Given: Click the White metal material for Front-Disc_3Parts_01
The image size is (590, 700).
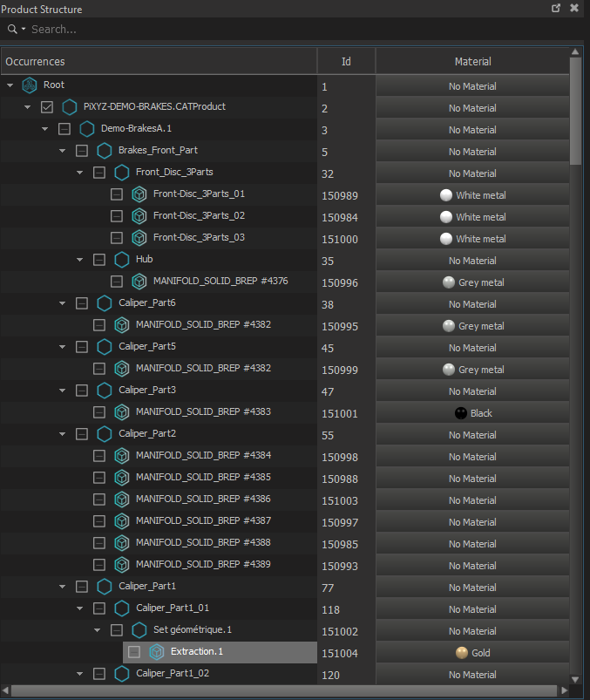Looking at the screenshot, I should (x=472, y=195).
